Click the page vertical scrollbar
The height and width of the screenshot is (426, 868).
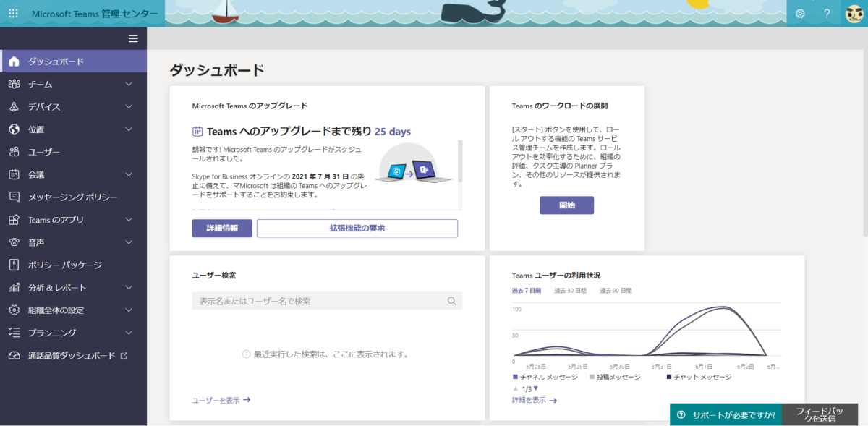[x=865, y=143]
